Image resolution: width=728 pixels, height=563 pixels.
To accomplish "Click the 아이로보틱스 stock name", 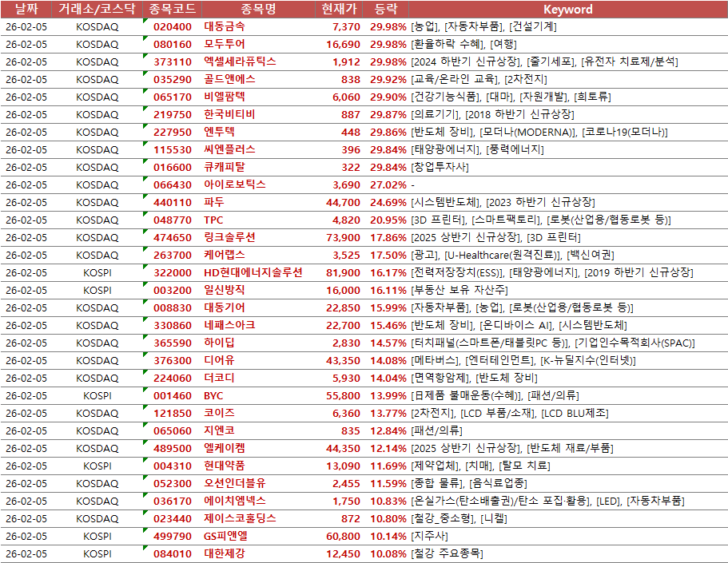I will pos(234,184).
